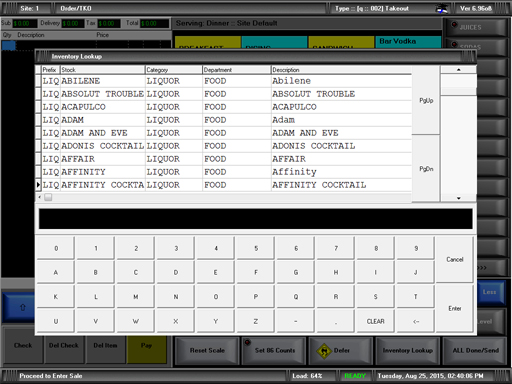The height and width of the screenshot is (384, 512).
Task: Open the Bar Vodka menu tab
Action: click(x=408, y=42)
